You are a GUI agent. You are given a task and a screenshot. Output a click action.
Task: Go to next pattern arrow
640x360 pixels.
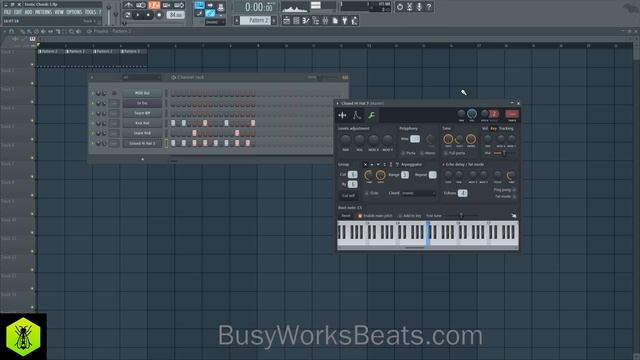(274, 20)
